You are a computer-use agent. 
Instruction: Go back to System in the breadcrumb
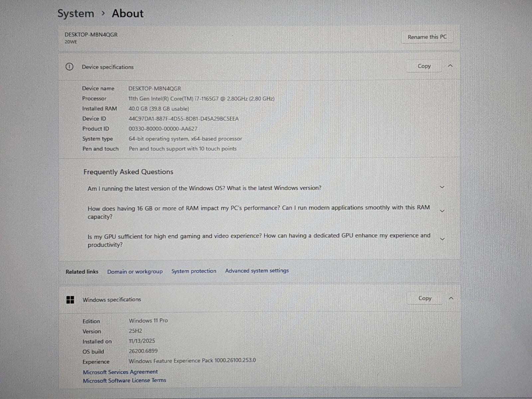pos(76,14)
